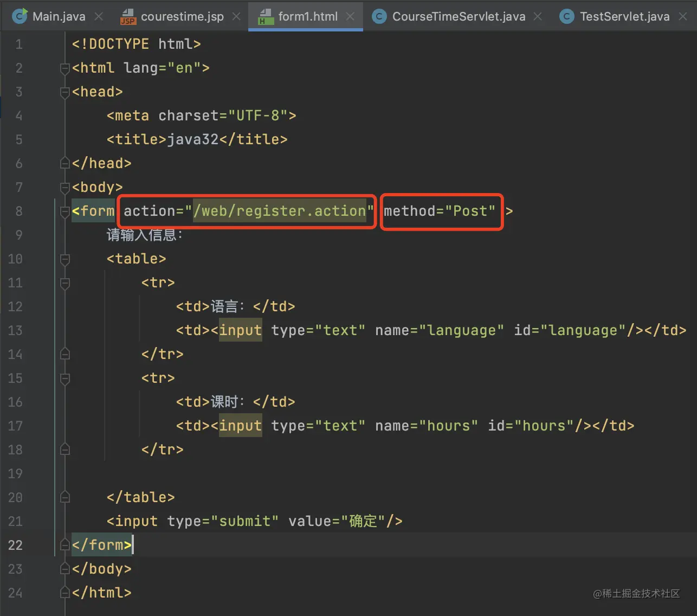This screenshot has height=616, width=697.
Task: Click the lang="en" attribute
Action: click(162, 68)
